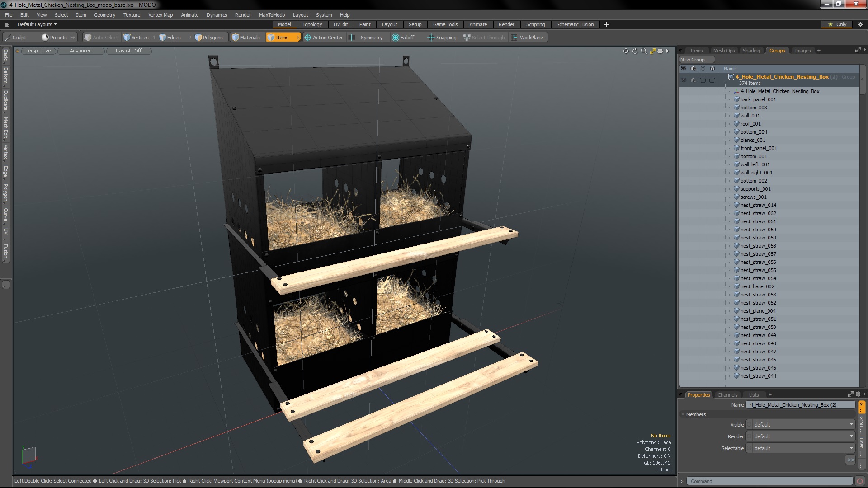Toggle visibility eye of Nesting Box group
The height and width of the screenshot is (488, 868).
tap(684, 80)
